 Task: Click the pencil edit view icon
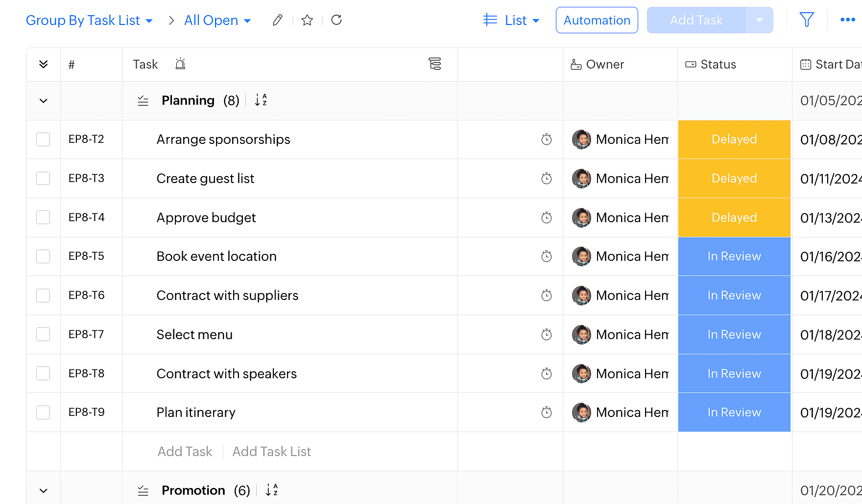click(x=278, y=20)
